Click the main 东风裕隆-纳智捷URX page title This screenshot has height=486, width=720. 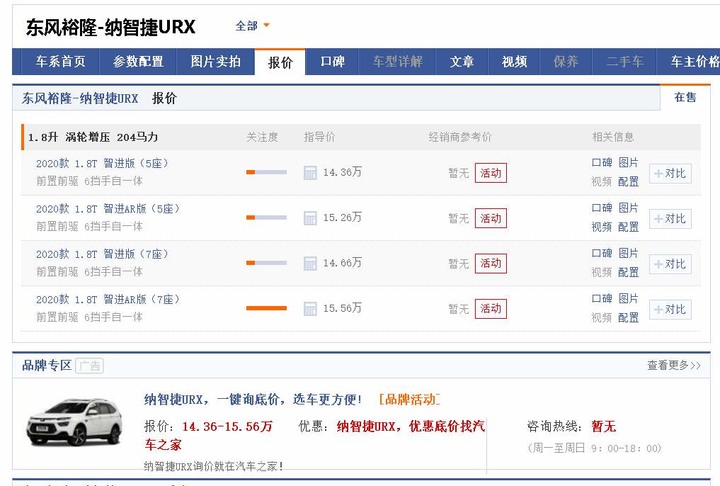click(x=111, y=28)
